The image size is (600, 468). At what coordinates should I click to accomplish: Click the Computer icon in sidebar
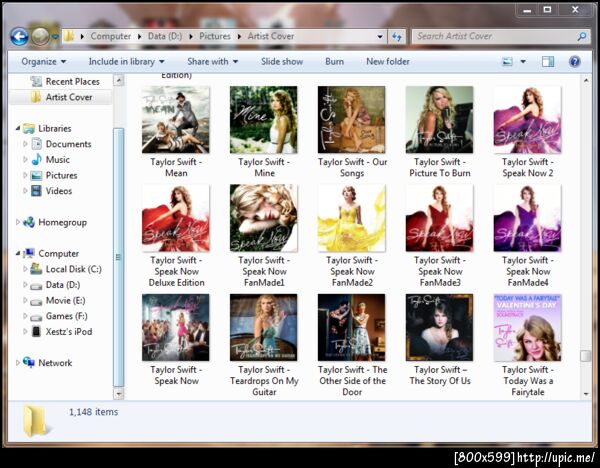(29, 253)
